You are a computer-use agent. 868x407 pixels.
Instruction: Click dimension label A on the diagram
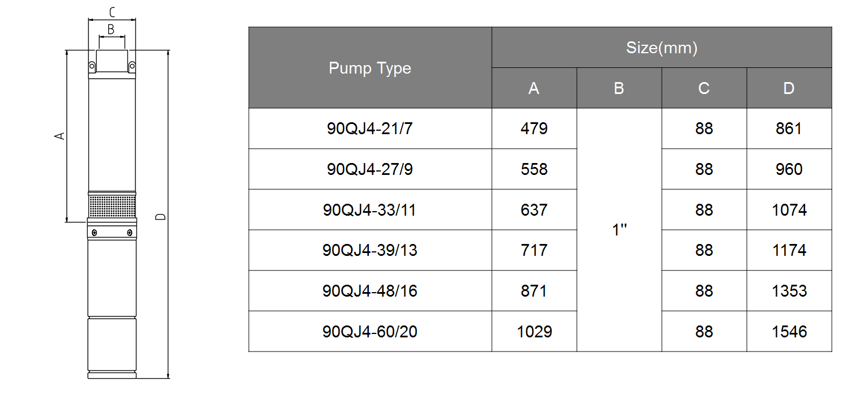click(59, 136)
